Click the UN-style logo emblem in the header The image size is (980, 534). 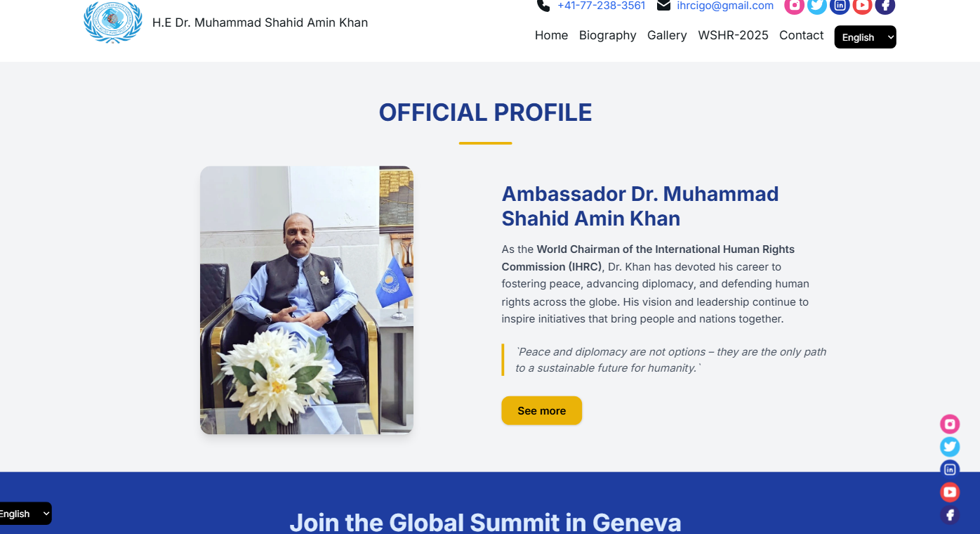[x=113, y=22]
